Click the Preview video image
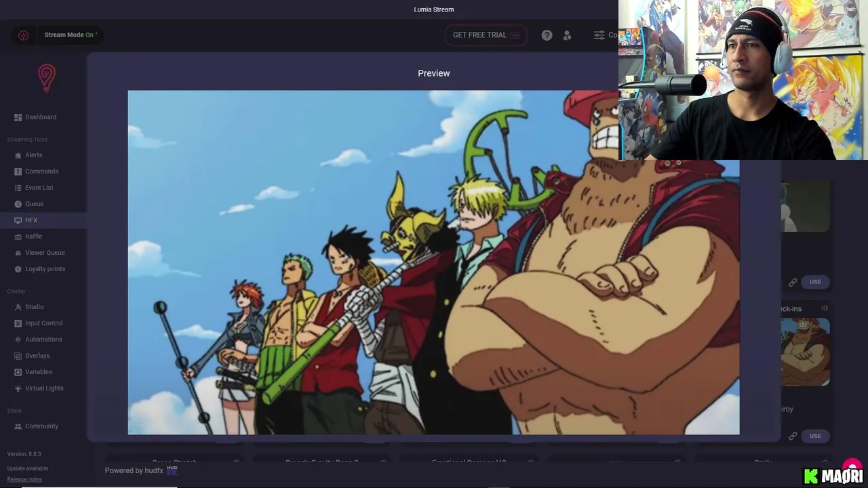This screenshot has width=868, height=488. (x=433, y=262)
